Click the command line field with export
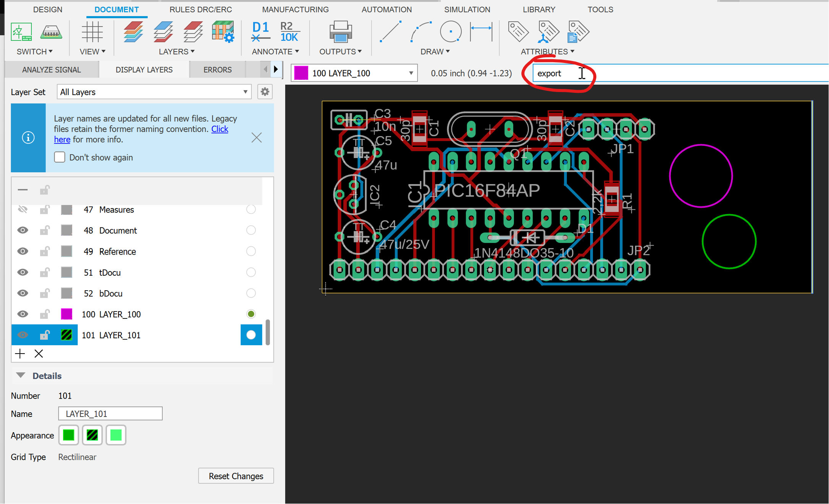The height and width of the screenshot is (504, 829). [x=681, y=73]
